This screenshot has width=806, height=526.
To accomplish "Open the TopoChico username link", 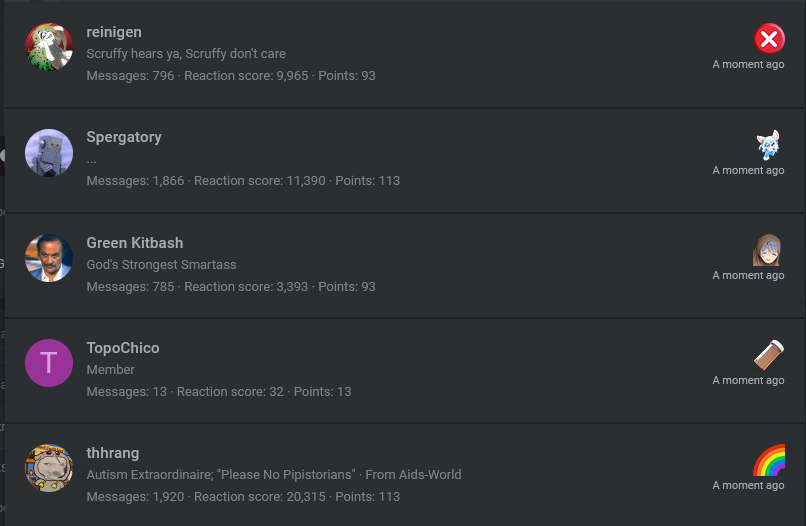I will (123, 348).
